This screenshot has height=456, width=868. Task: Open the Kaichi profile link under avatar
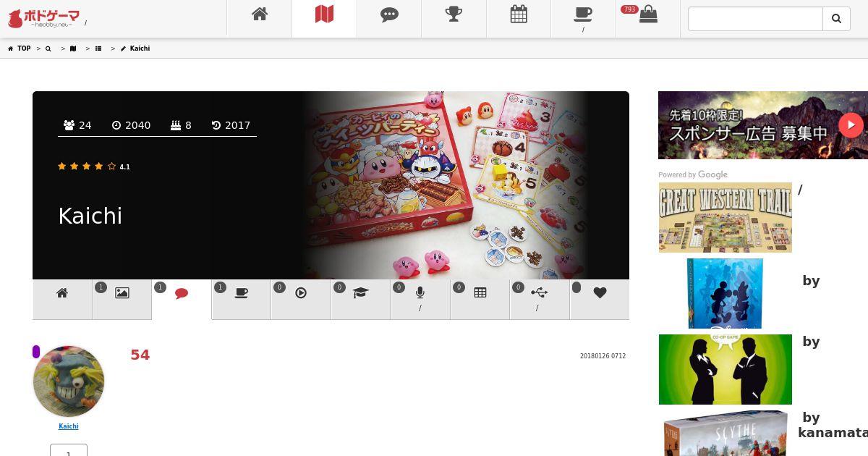tap(69, 426)
